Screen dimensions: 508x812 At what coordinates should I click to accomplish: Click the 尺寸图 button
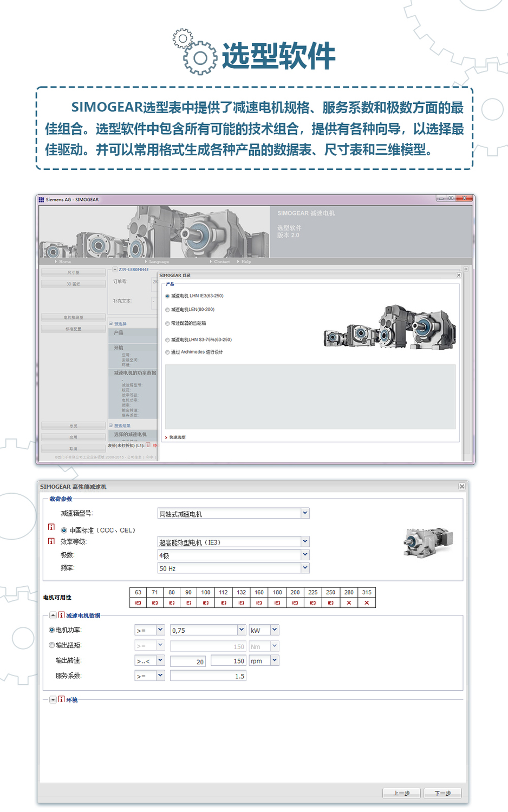(x=73, y=272)
